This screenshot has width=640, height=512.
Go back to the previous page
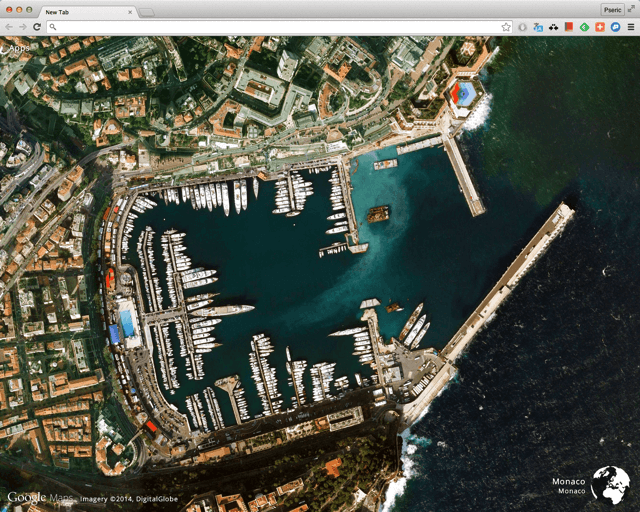pyautogui.click(x=9, y=27)
